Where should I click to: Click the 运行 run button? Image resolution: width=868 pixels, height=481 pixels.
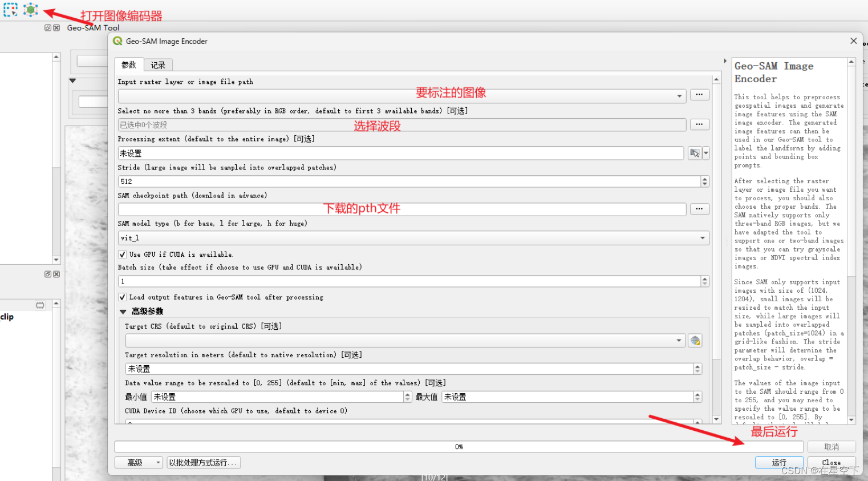779,463
